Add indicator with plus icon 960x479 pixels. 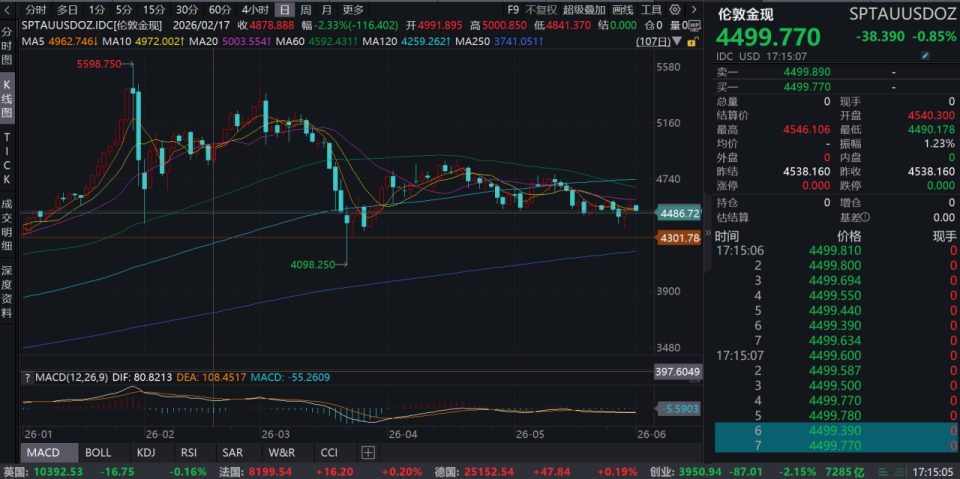pyautogui.click(x=368, y=453)
